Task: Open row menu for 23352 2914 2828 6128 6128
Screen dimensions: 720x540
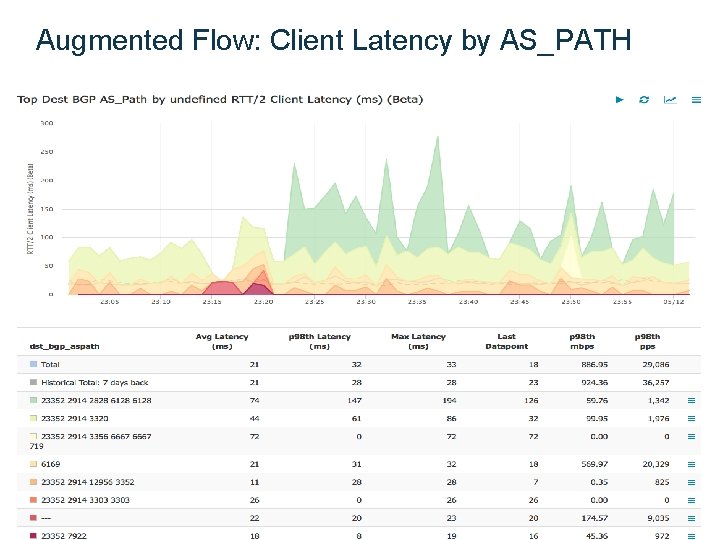Action: click(691, 400)
